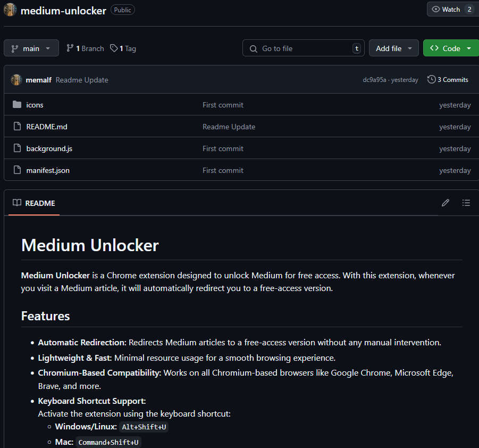Click the Features section heading
This screenshot has height=448, width=479.
[46, 316]
